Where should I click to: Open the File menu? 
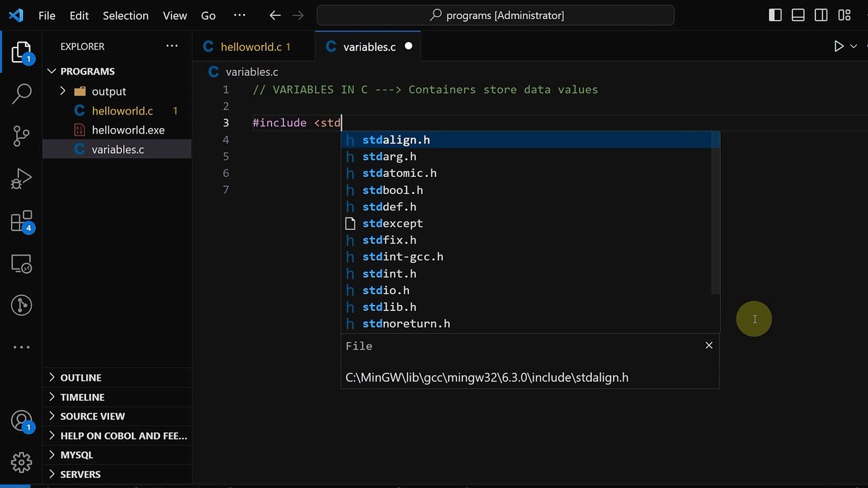(47, 15)
